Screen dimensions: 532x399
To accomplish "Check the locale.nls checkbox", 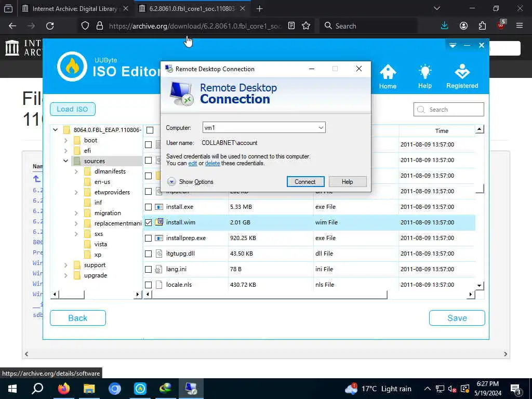I will pyautogui.click(x=148, y=285).
